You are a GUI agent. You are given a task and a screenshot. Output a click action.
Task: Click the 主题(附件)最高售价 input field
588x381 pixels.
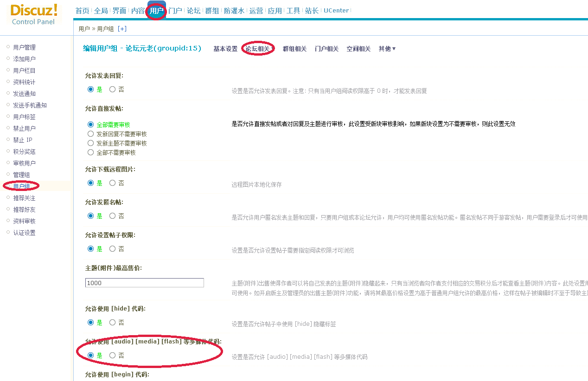point(144,283)
